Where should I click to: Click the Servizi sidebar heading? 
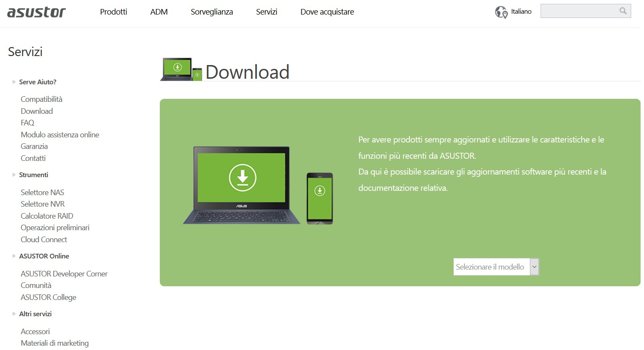[25, 52]
